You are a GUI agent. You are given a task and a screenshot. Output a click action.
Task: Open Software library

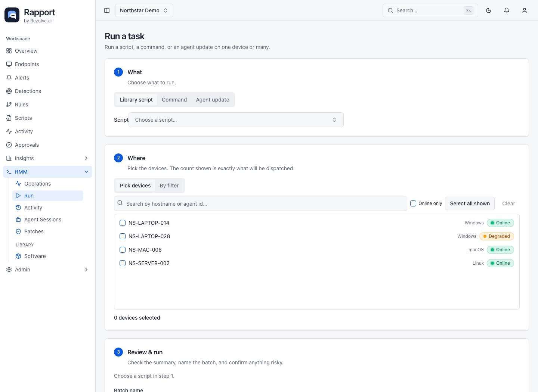click(x=48, y=256)
